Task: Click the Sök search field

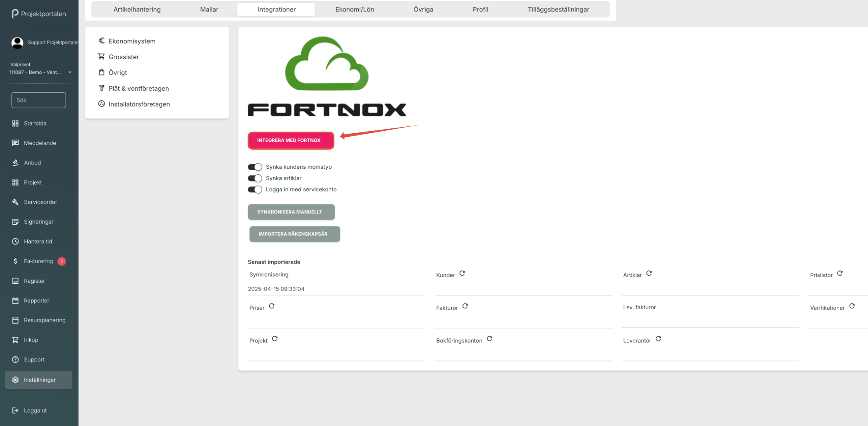Action: 38,100
